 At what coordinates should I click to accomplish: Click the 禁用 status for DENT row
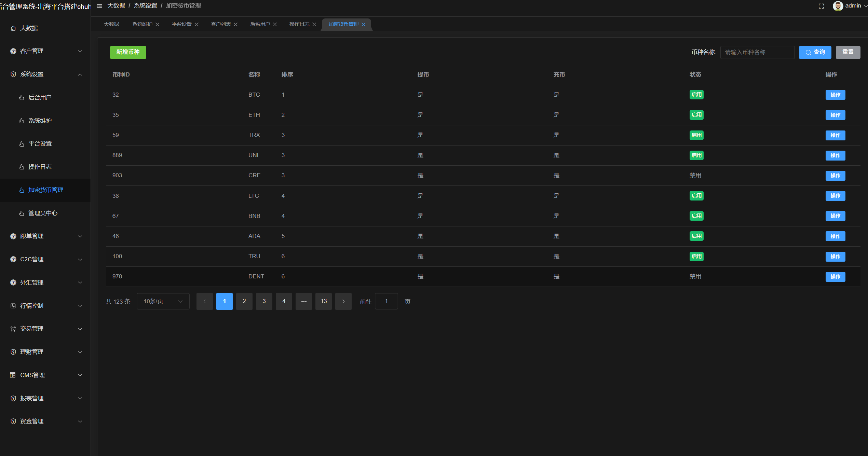(695, 276)
